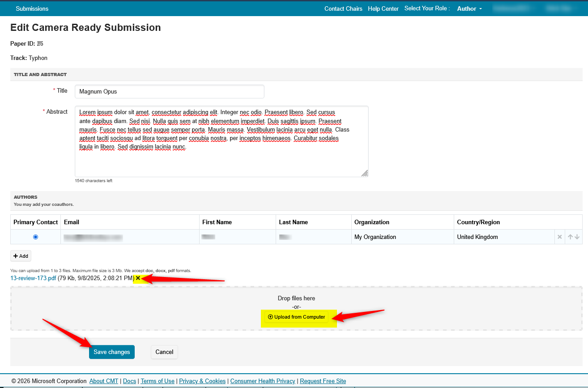Image resolution: width=588 pixels, height=388 pixels.
Task: Click inside the Title input field
Action: coord(169,91)
